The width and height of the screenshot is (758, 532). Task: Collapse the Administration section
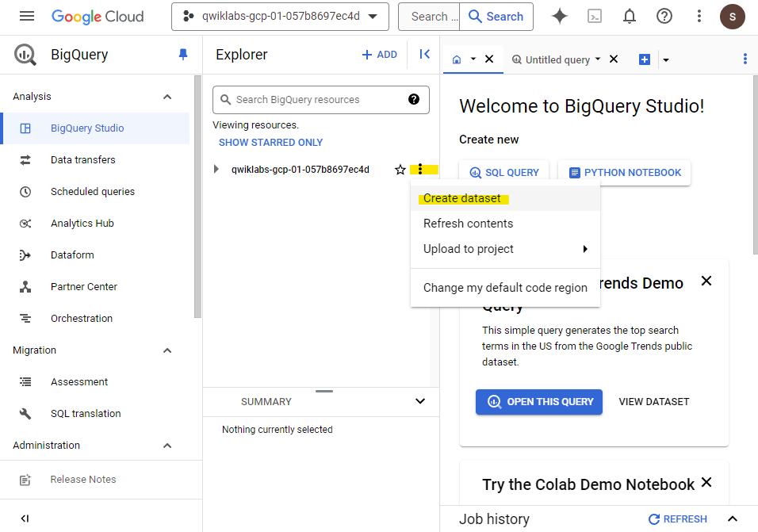167,446
